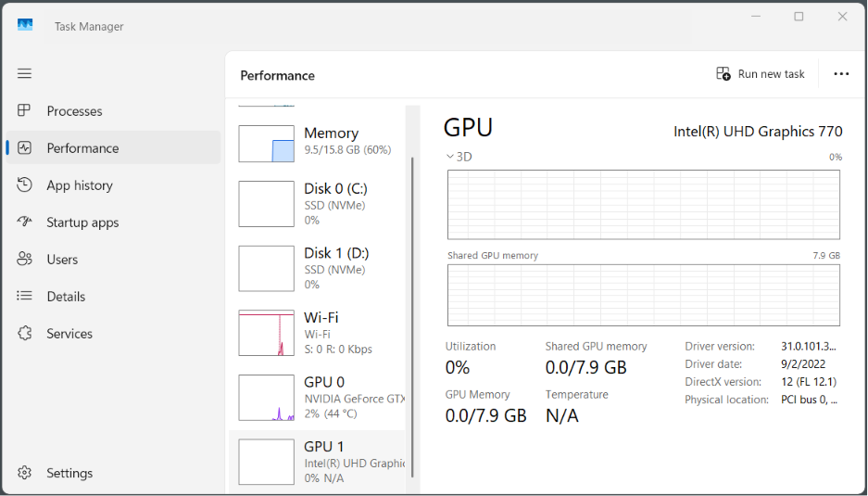Screen dimensions: 868x496
Task: Select the GPU 0 graph thumbnail
Action: pyautogui.click(x=266, y=398)
